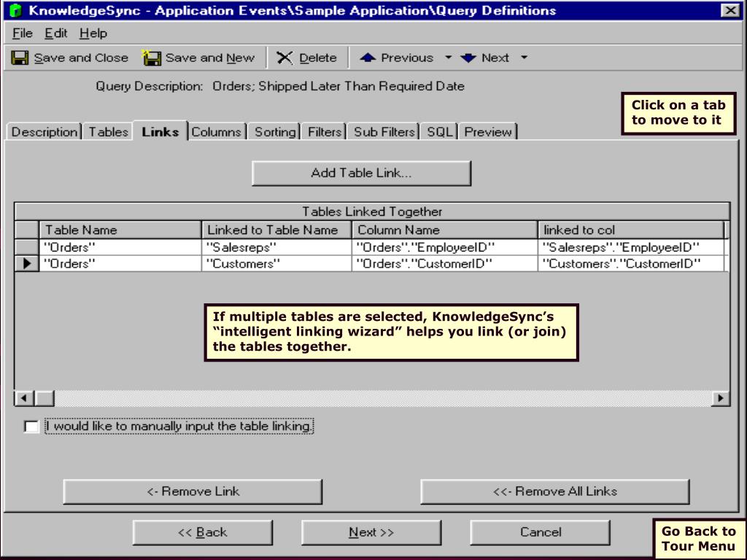
Task: Select current-row marker of Customers link row
Action: [x=27, y=263]
